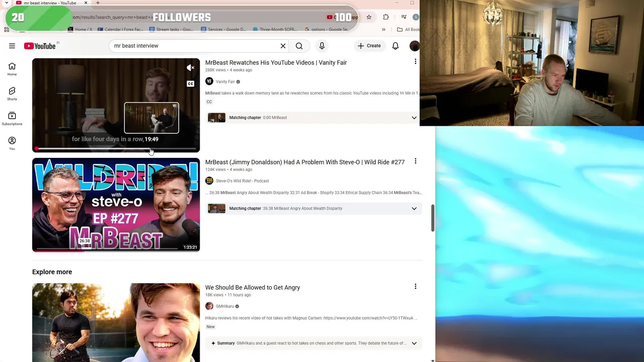Click the page scrollbar thumb
644x362 pixels.
pyautogui.click(x=432, y=218)
